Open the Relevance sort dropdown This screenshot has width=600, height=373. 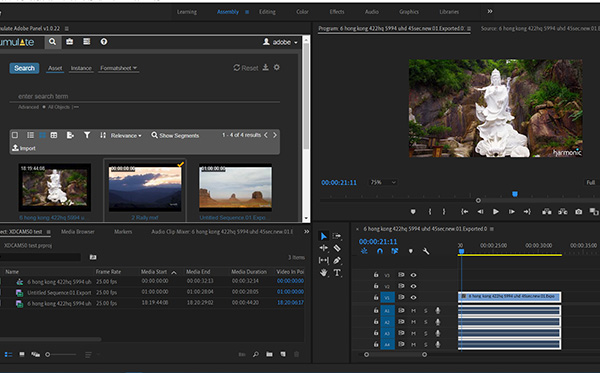pyautogui.click(x=126, y=135)
